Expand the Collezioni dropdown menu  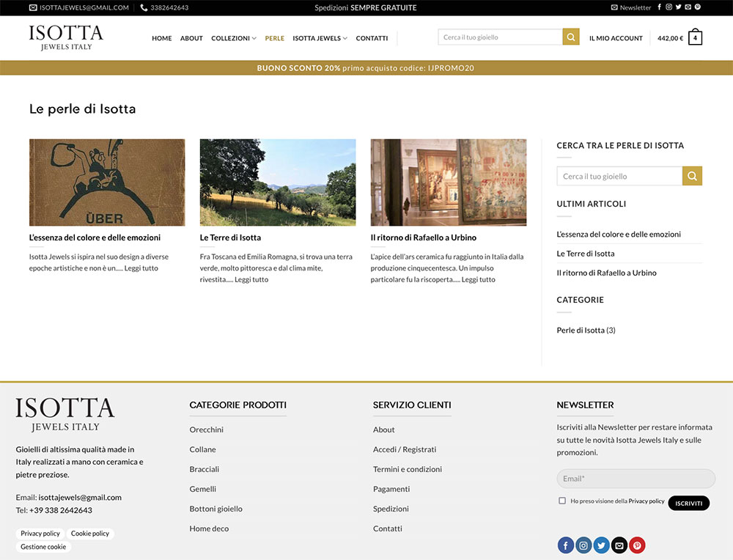point(233,38)
